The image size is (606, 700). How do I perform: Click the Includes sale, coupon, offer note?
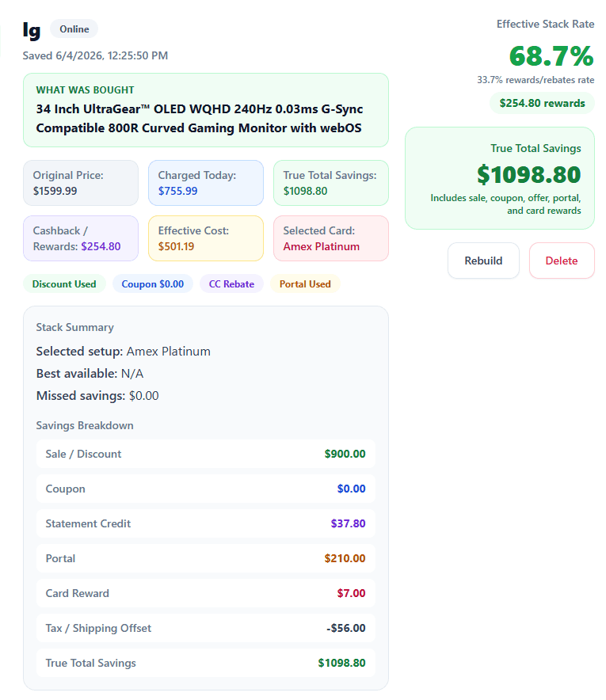[x=505, y=204]
